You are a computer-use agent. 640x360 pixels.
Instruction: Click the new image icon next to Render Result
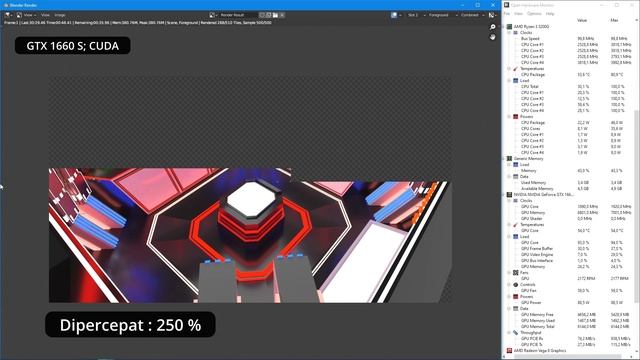coord(269,15)
